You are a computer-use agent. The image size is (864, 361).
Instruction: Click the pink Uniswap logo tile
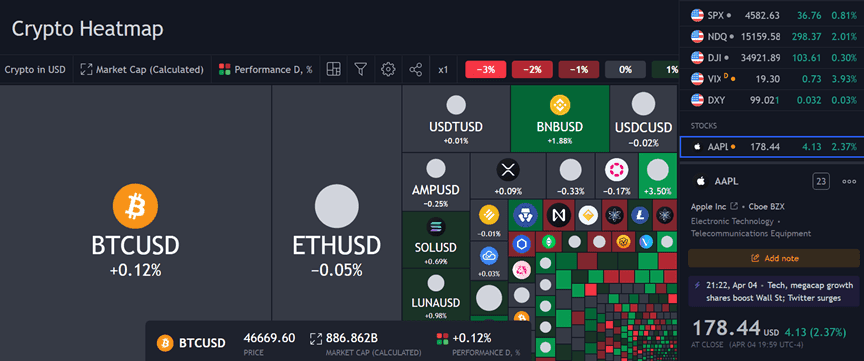(x=521, y=270)
